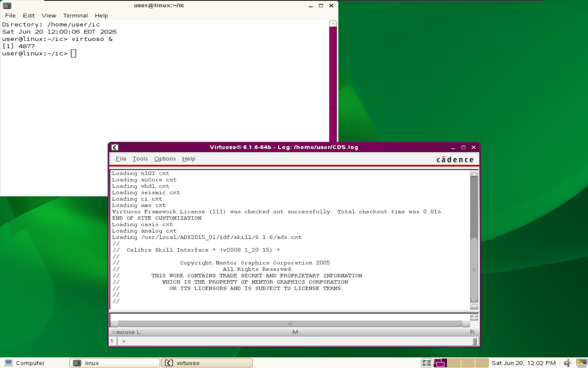Click the display settings tray icon
Viewport: 588px width, 368px height.
pos(582,363)
